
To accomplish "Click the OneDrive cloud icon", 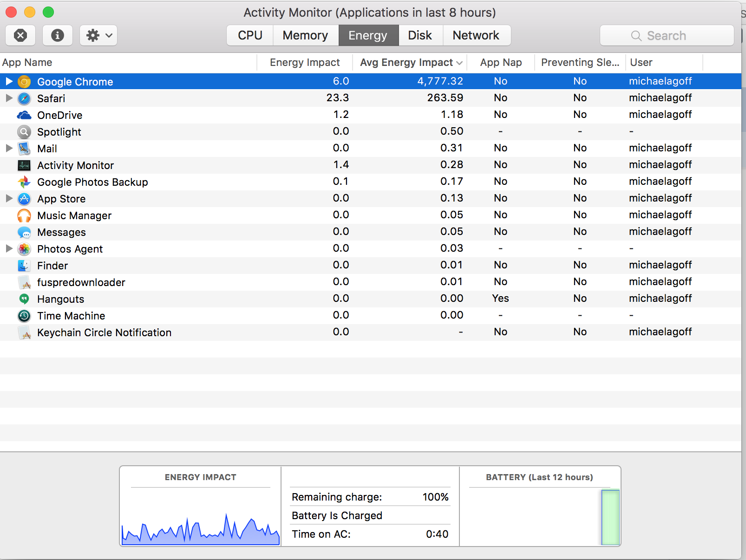I will point(24,115).
